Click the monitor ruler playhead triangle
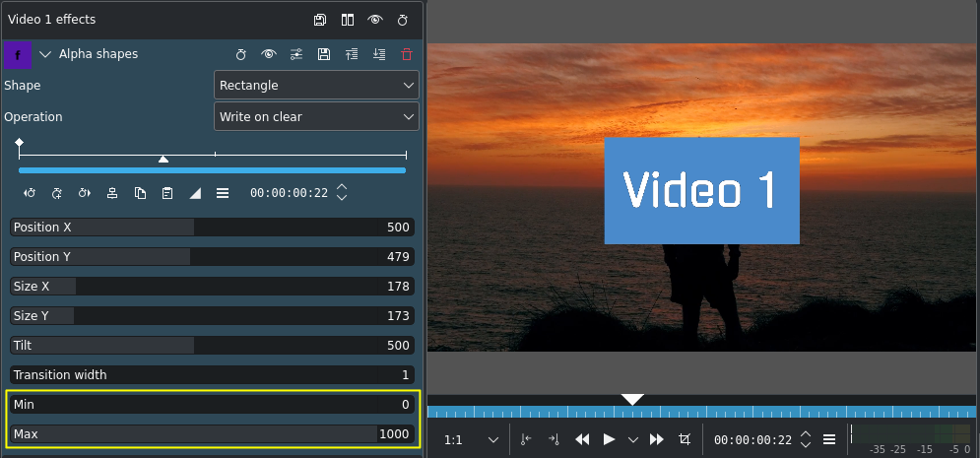 [632, 400]
